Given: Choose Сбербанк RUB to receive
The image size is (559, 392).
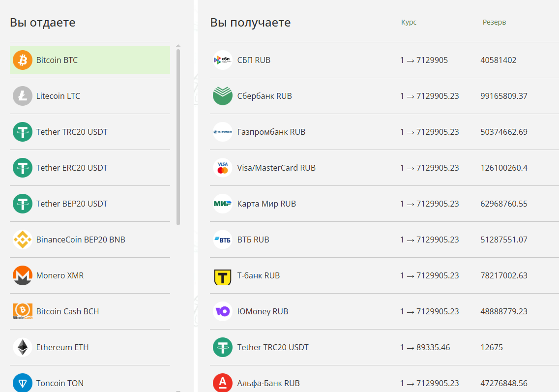Looking at the screenshot, I should point(384,96).
